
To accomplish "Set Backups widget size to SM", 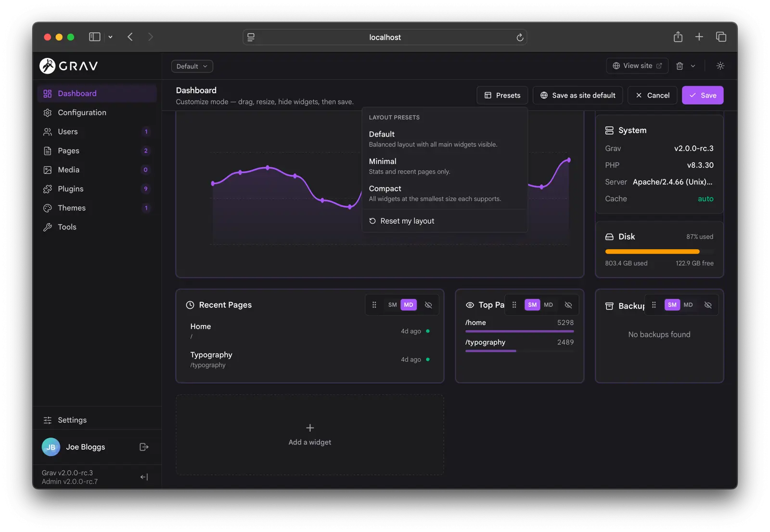I will point(672,305).
